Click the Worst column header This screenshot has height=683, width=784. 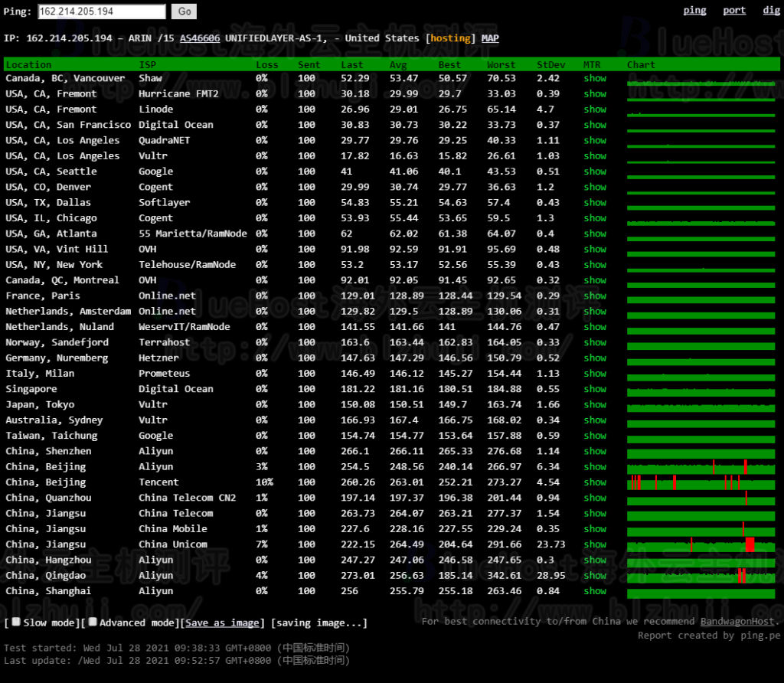pyautogui.click(x=501, y=65)
